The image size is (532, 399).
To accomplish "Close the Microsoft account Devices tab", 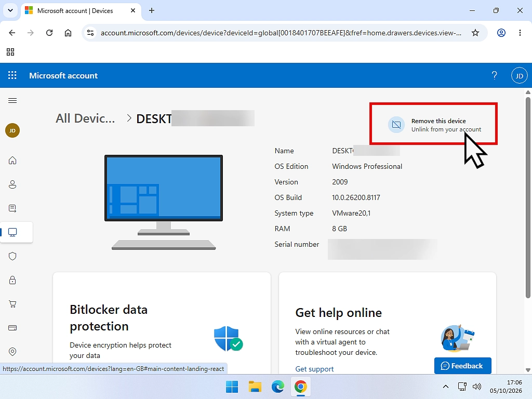I will (133, 10).
